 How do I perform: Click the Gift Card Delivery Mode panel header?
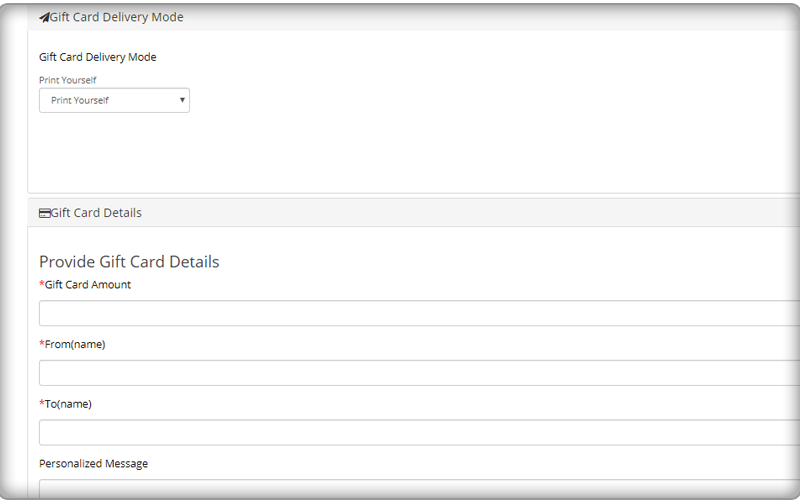(x=413, y=17)
